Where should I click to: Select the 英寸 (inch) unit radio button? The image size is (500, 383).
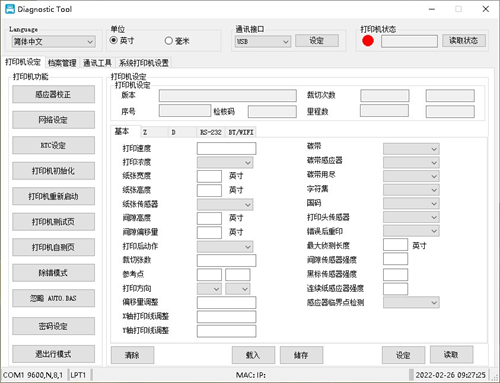tap(114, 40)
